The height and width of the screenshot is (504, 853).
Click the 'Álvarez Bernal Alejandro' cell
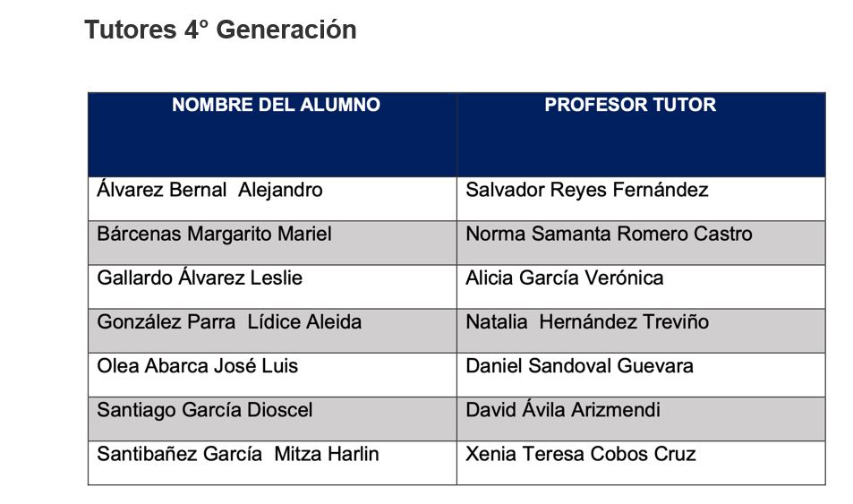coord(209,190)
